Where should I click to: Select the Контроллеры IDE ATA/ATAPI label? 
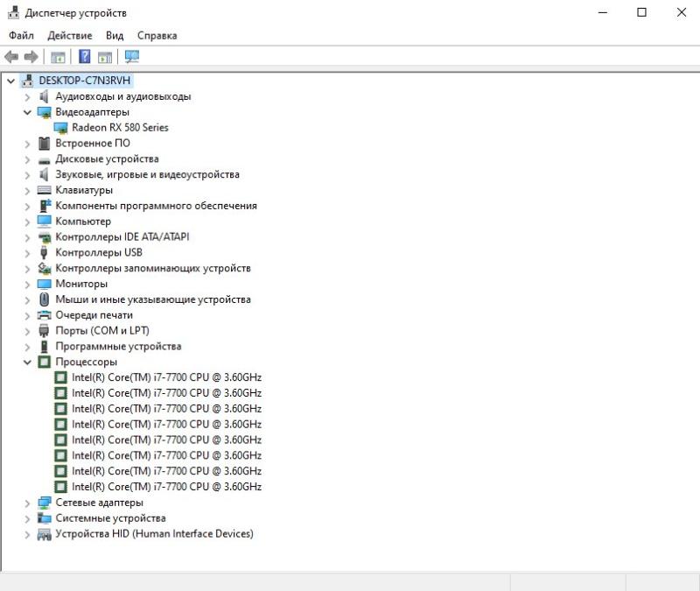(x=122, y=236)
